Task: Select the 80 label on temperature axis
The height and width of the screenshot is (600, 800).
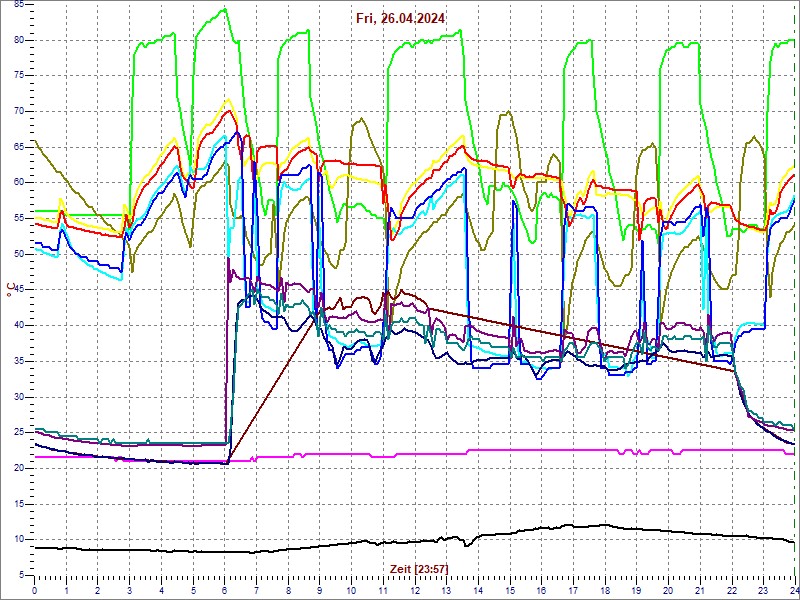Action: tap(18, 40)
